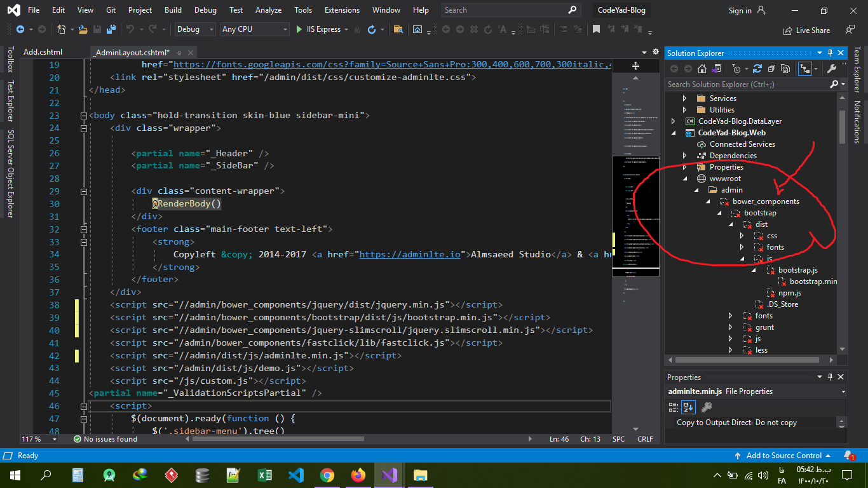Viewport: 868px width, 488px height.
Task: Open editor settings gear icon
Action: (656, 52)
